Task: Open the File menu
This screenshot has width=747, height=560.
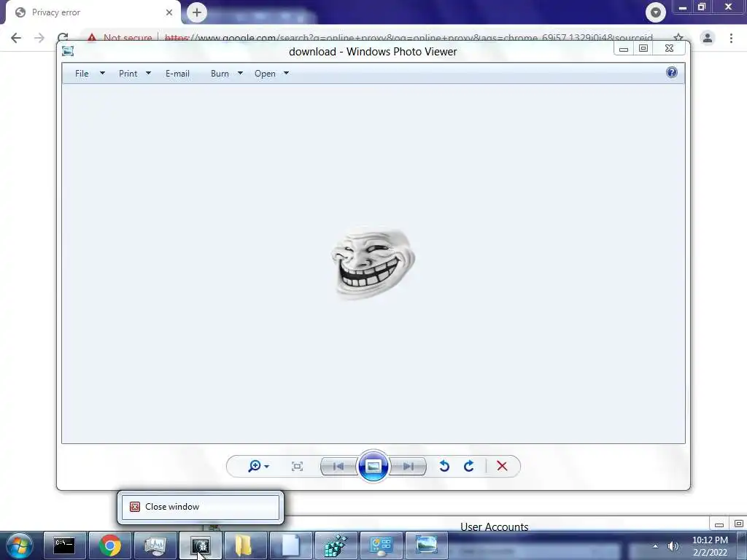Action: click(82, 74)
